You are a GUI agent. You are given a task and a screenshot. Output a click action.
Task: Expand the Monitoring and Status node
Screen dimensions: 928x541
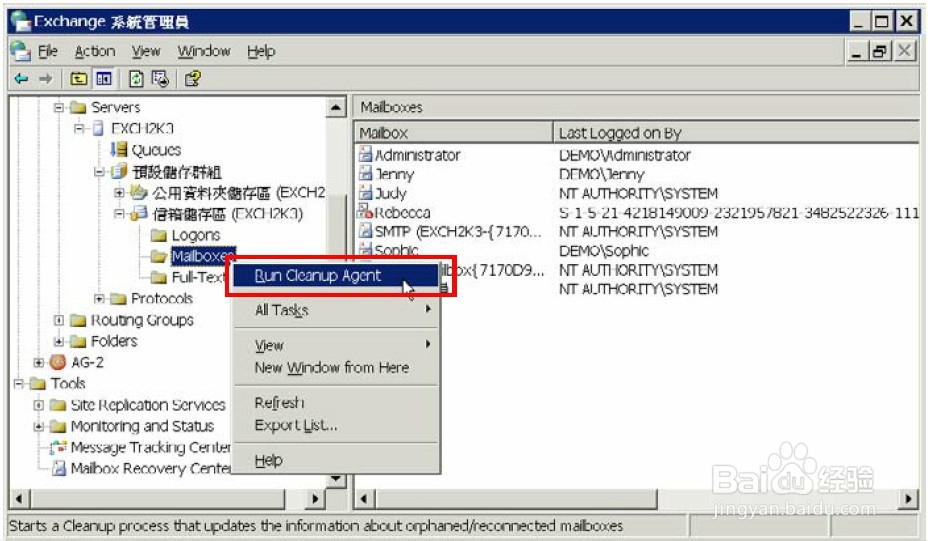click(38, 426)
